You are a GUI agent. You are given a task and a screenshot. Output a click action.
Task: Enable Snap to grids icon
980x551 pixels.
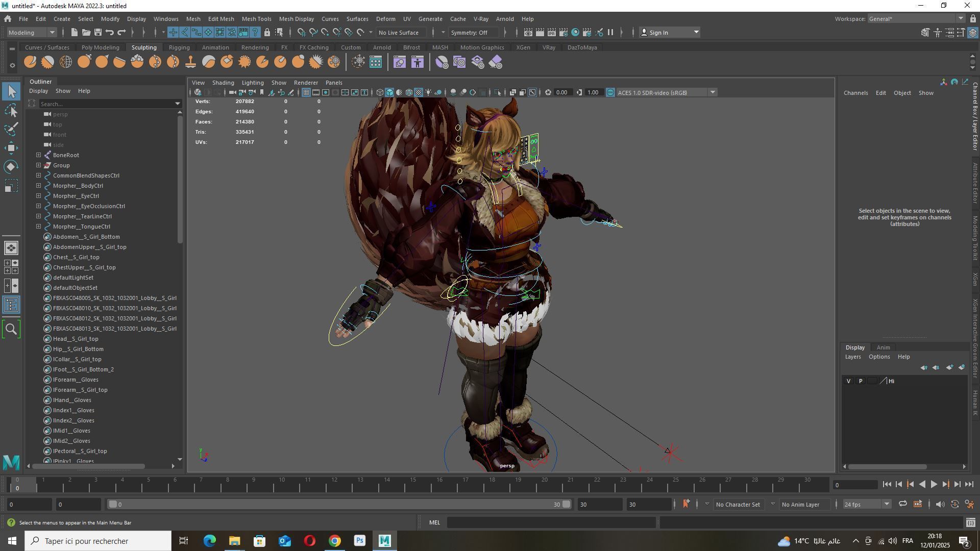[302, 33]
